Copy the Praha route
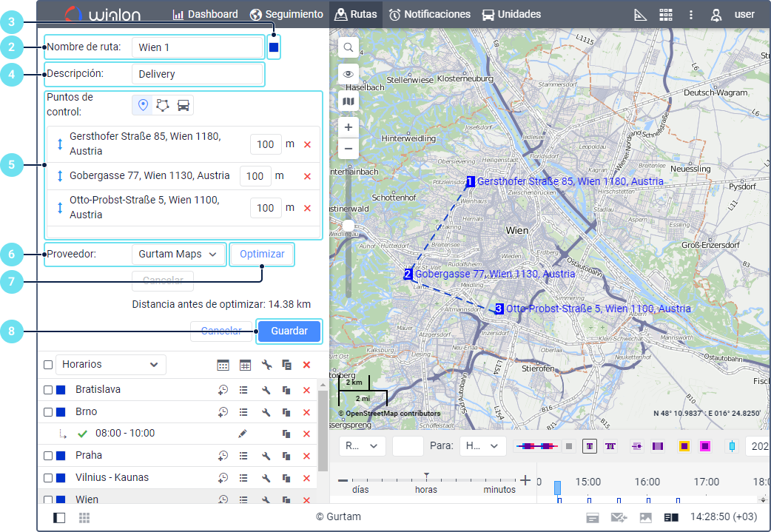 [x=286, y=456]
